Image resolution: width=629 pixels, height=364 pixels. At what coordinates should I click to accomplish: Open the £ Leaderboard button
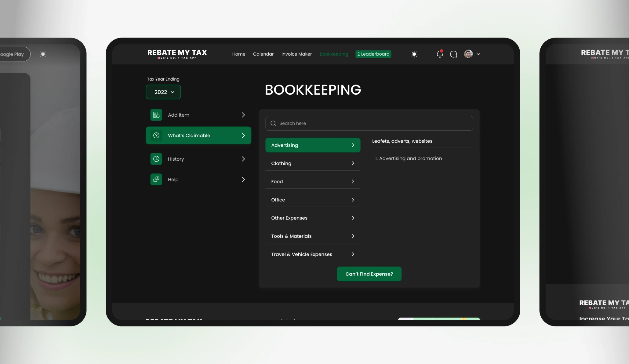373,54
